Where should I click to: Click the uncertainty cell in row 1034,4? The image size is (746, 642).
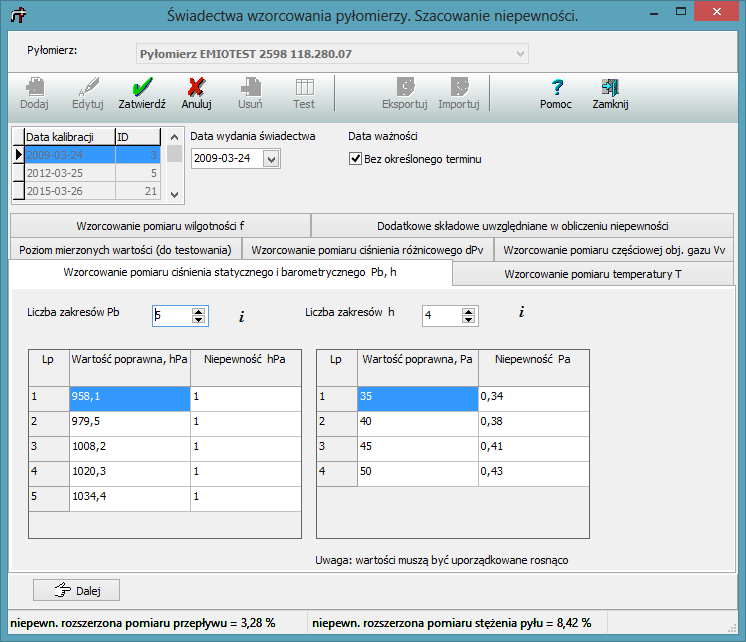[x=246, y=499]
